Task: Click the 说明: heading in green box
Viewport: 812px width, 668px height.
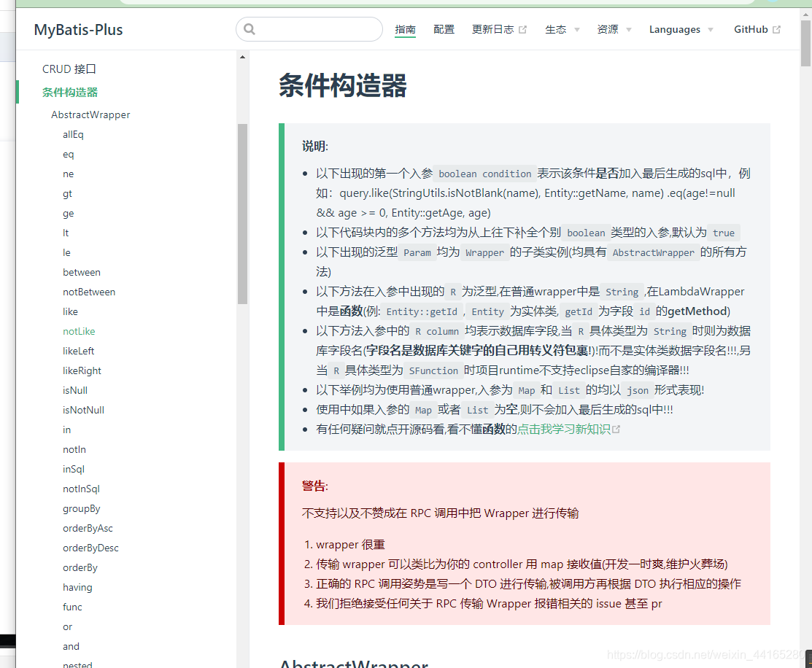Action: (315, 146)
